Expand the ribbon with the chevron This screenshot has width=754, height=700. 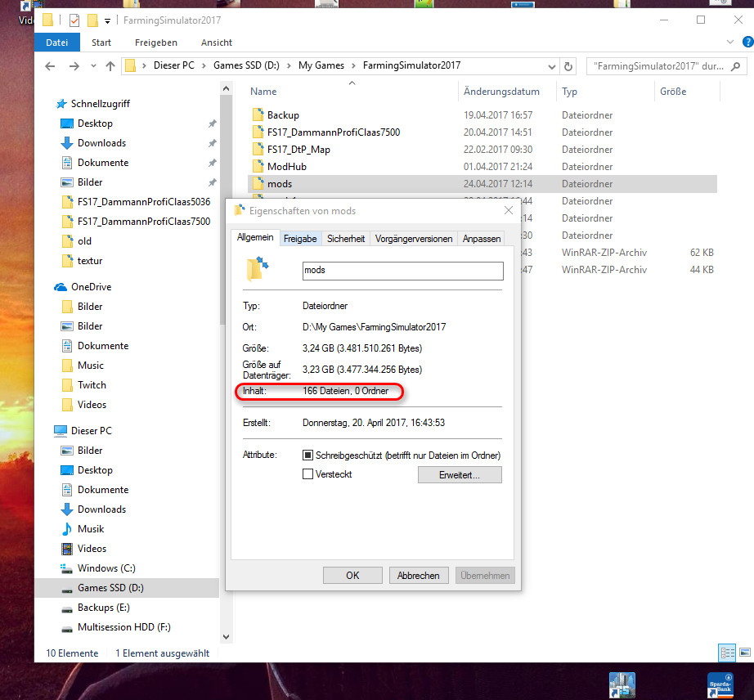point(729,43)
